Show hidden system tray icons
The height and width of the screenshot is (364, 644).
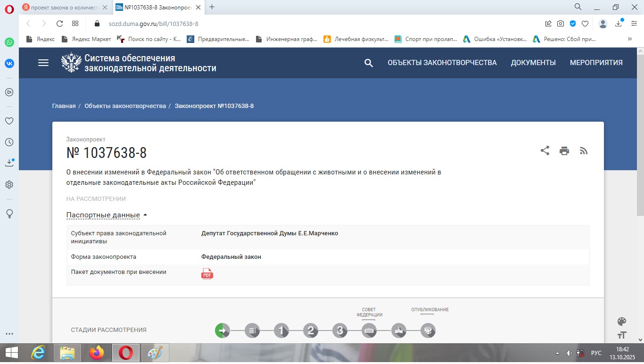click(558, 353)
